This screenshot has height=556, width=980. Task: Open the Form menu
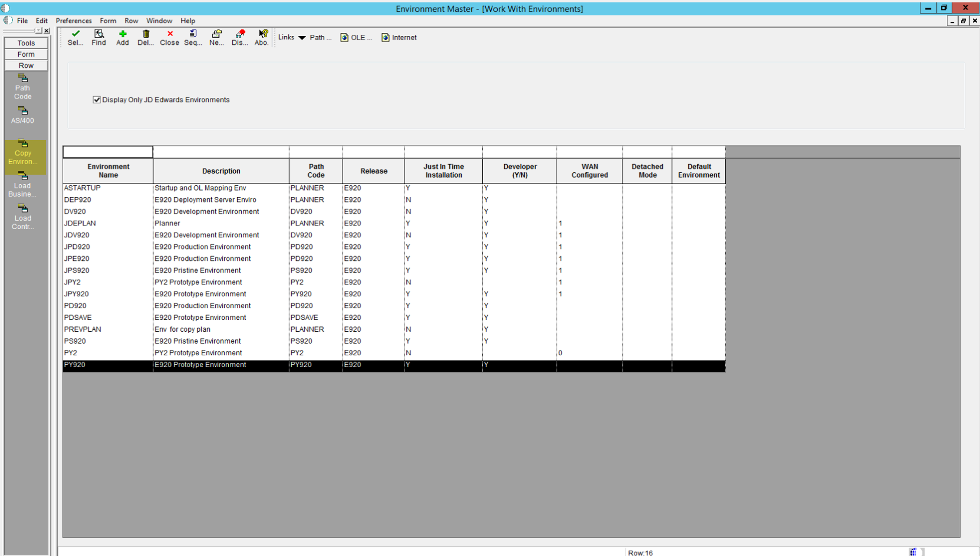click(108, 21)
